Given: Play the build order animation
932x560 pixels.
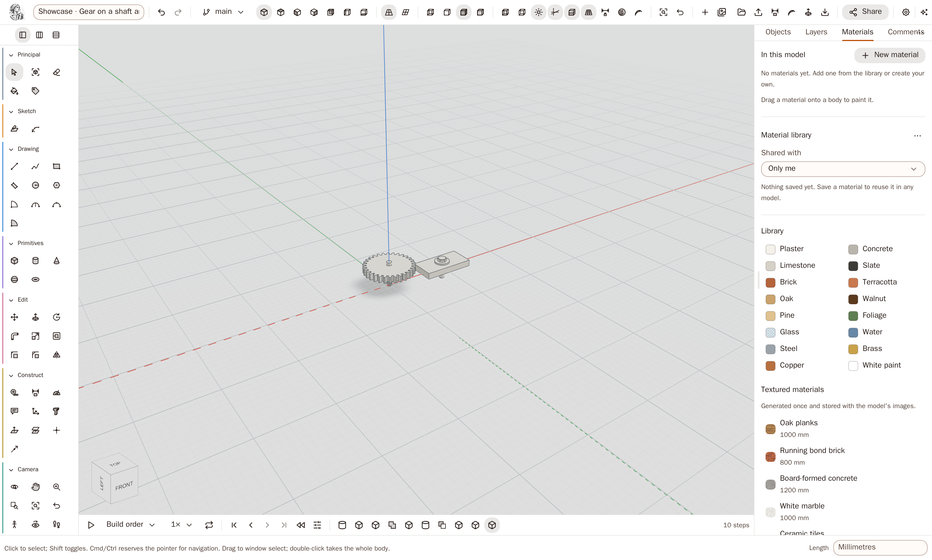Looking at the screenshot, I should pos(91,525).
